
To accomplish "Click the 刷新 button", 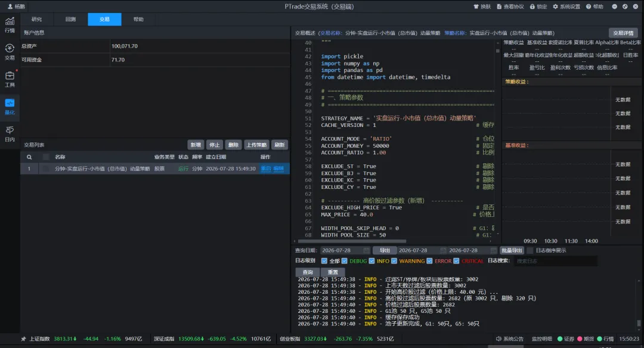I will [280, 145].
